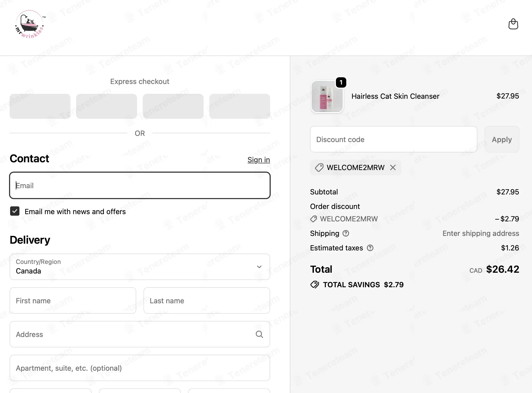Open the shopping bag cart icon

(x=513, y=24)
